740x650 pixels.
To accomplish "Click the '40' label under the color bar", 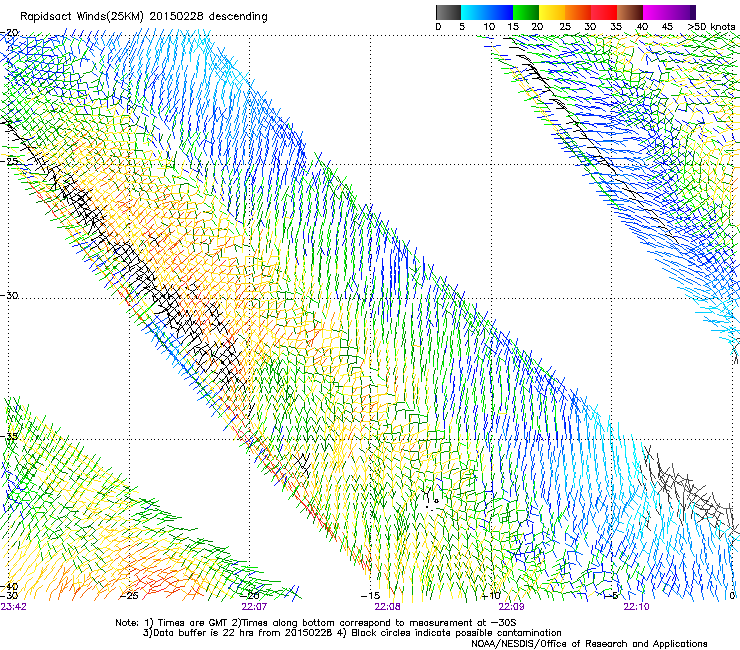I will (642, 27).
